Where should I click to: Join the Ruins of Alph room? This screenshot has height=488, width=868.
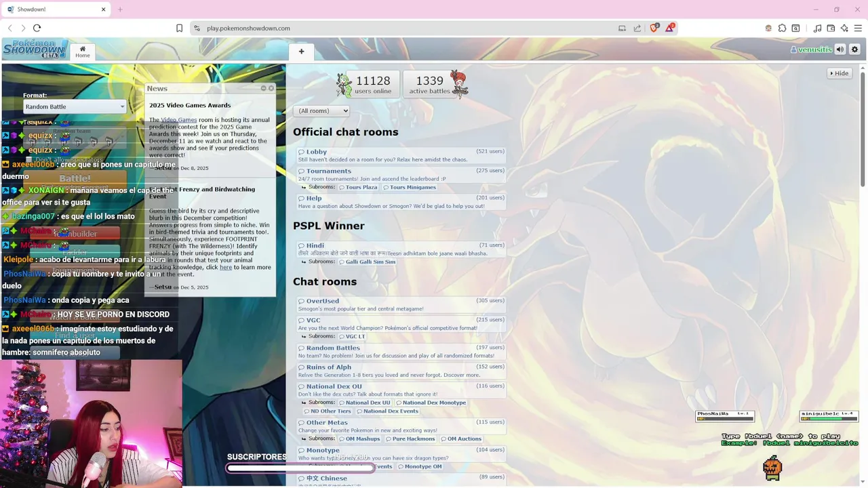pyautogui.click(x=401, y=370)
